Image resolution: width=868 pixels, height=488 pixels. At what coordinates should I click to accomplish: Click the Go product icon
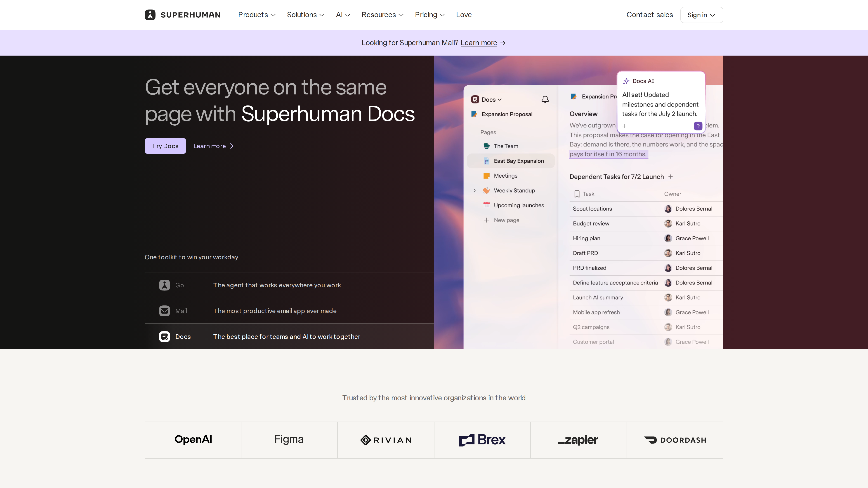click(164, 285)
